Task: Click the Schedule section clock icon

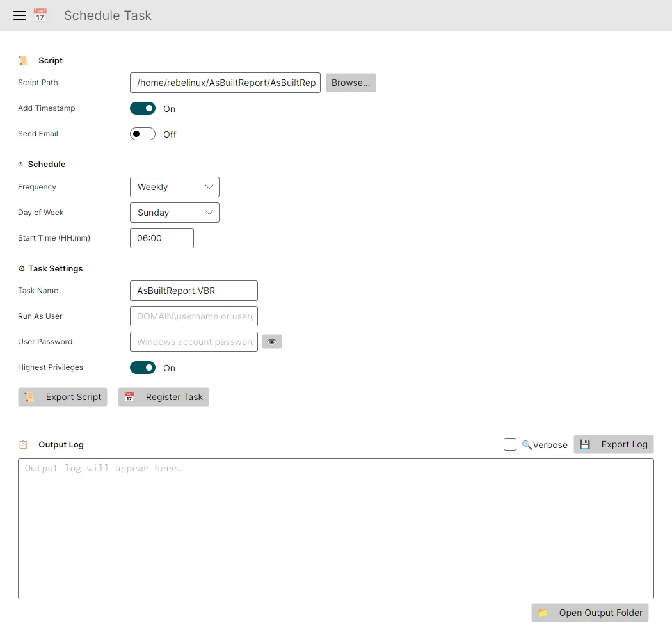Action: point(20,164)
